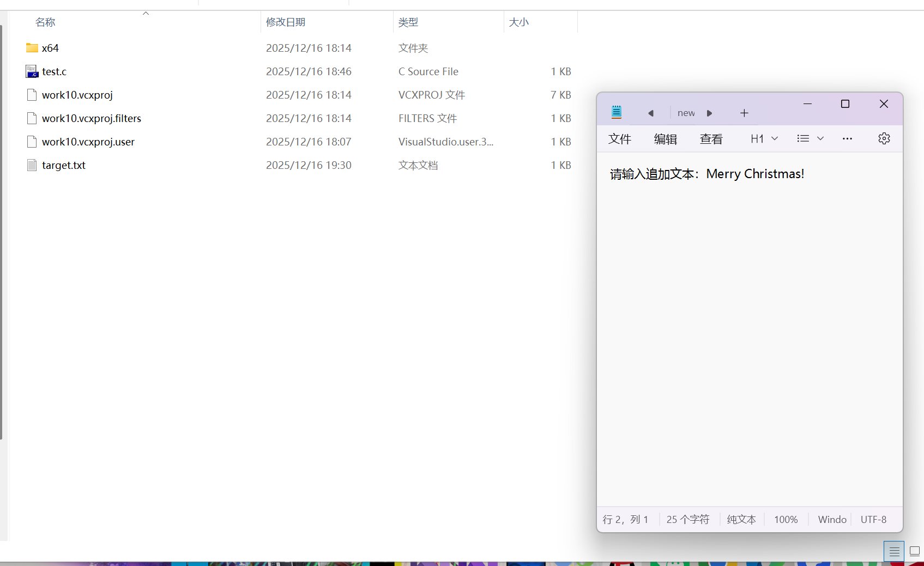Click the Notepad app icon in title bar
The width and height of the screenshot is (924, 566).
(x=617, y=112)
